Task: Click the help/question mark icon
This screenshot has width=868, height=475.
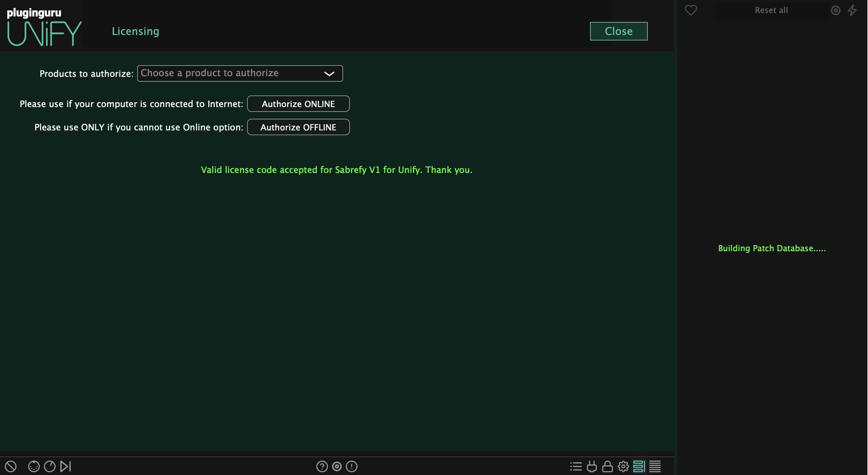Action: coord(321,466)
